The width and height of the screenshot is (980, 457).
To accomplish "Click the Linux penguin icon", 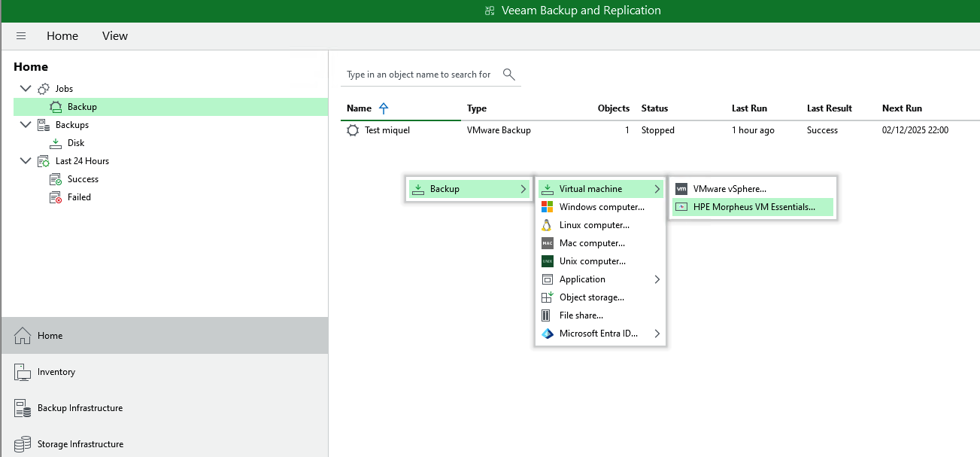I will 547,225.
